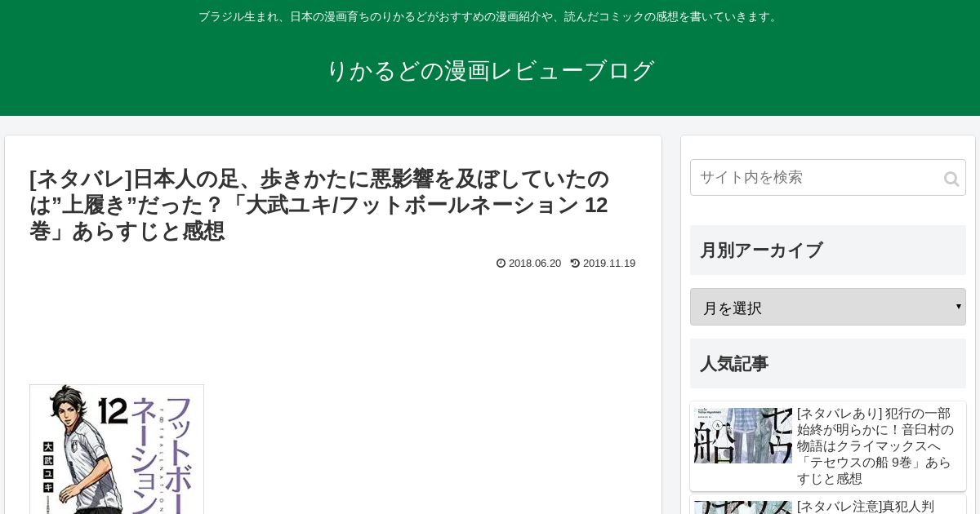This screenshot has height=514, width=980.
Task: Click the 2018.06.20 published date
Action: click(535, 263)
